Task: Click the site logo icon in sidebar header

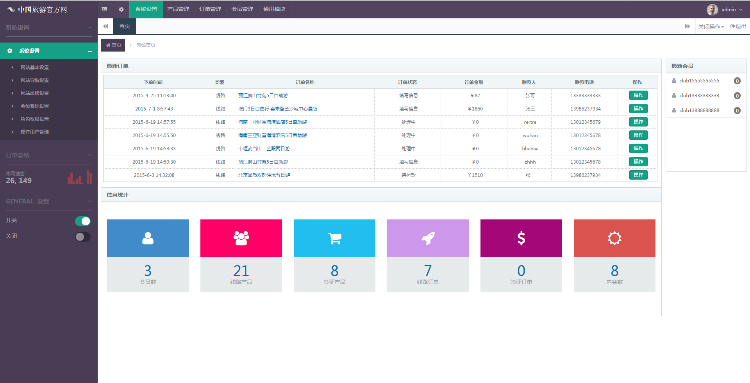Action: pyautogui.click(x=11, y=9)
